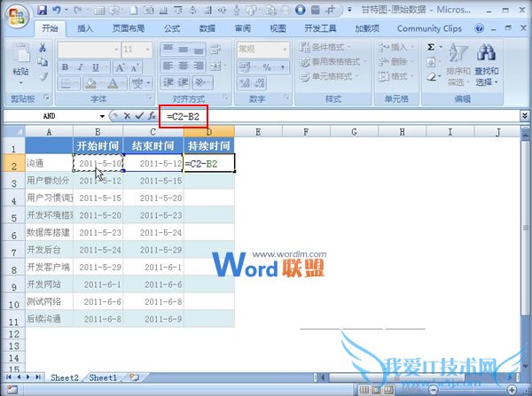Click the zoom in plus button
Viewport: 532px width, 396px height.
point(512,390)
